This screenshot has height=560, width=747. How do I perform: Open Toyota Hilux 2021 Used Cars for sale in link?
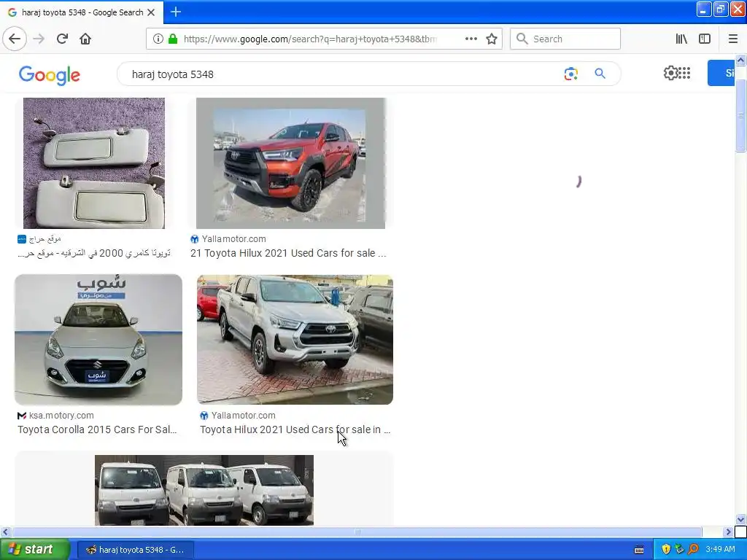[295, 429]
